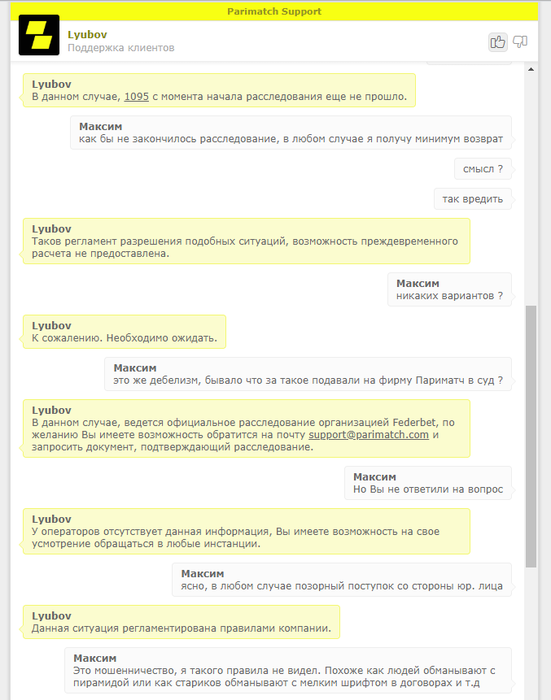The image size is (551, 700).
Task: Open the 1095 link in Lyubov's message
Action: (136, 96)
